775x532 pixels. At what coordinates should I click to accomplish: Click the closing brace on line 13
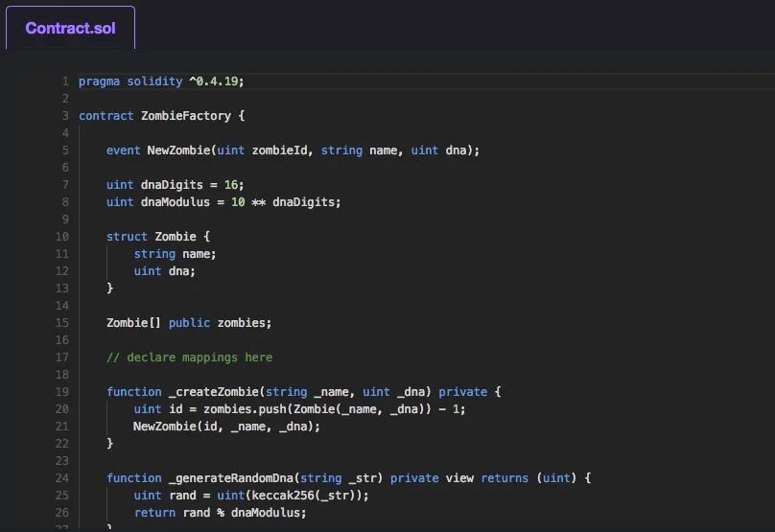point(109,288)
